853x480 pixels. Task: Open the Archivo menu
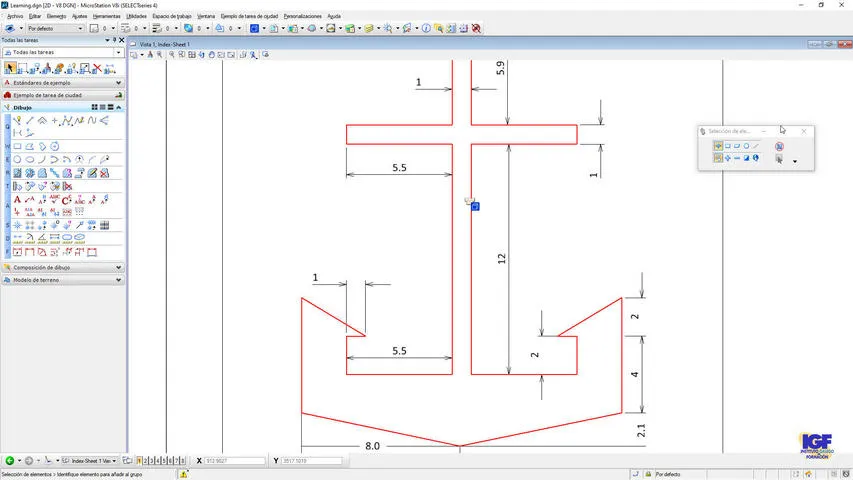tap(15, 16)
